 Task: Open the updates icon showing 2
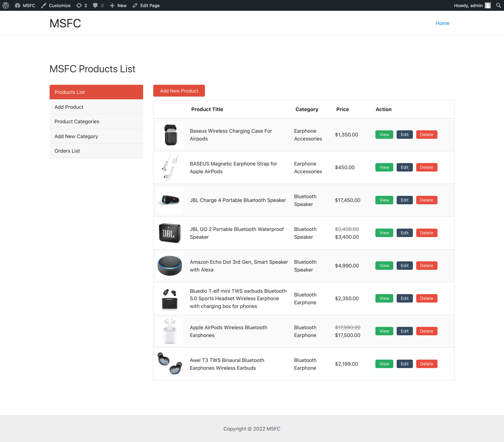tap(79, 5)
